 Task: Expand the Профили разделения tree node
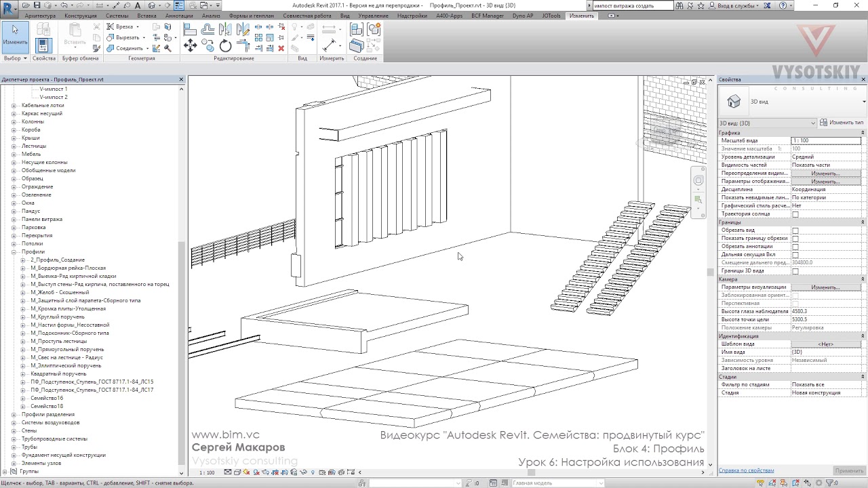[14, 414]
